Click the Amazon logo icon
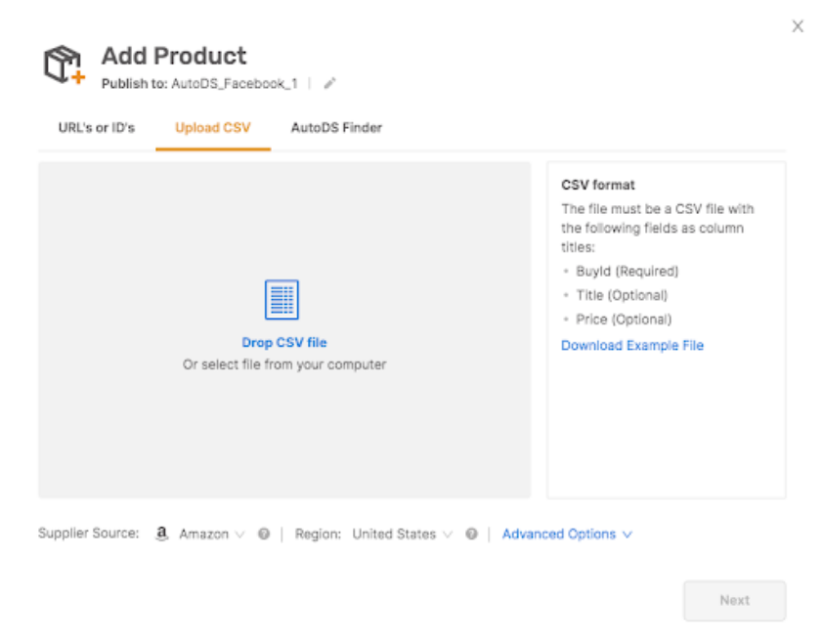This screenshot has width=822, height=644. coord(162,534)
